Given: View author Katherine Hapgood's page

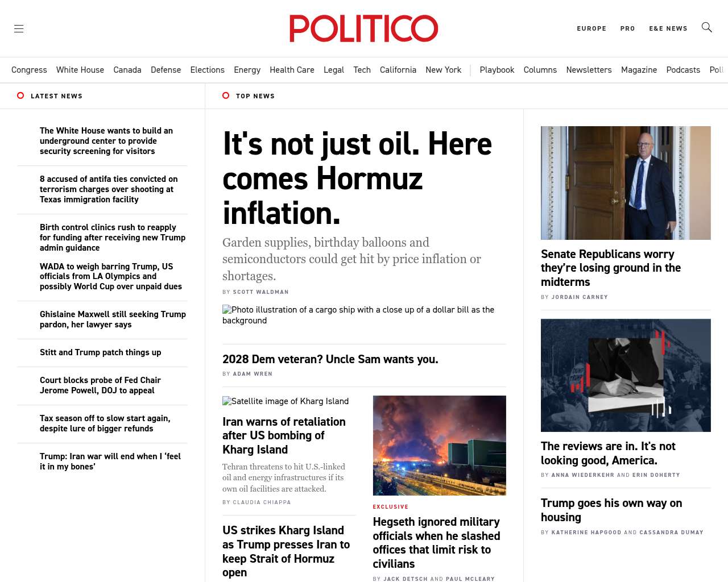Looking at the screenshot, I should pyautogui.click(x=586, y=533).
